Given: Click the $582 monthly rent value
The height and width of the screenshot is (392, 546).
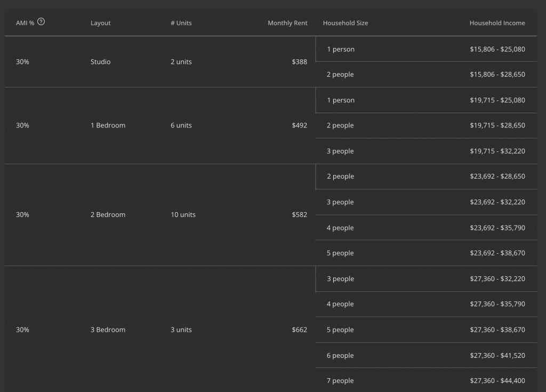Looking at the screenshot, I should (299, 214).
